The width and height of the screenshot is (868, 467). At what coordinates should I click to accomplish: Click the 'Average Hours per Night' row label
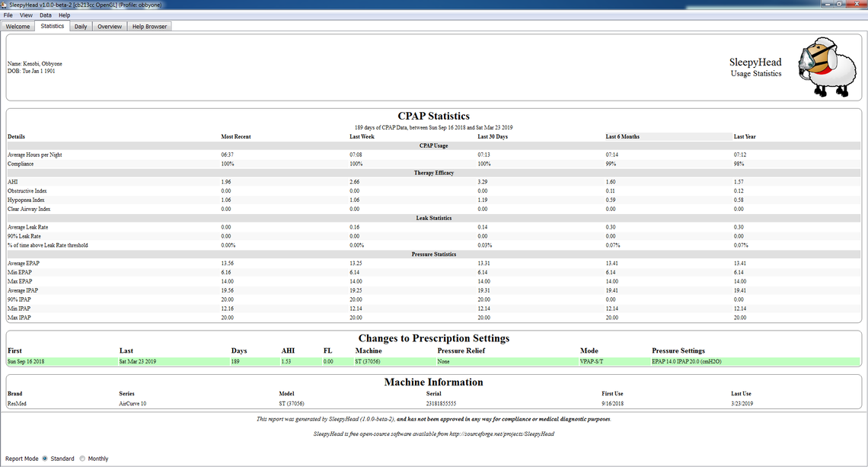35,155
